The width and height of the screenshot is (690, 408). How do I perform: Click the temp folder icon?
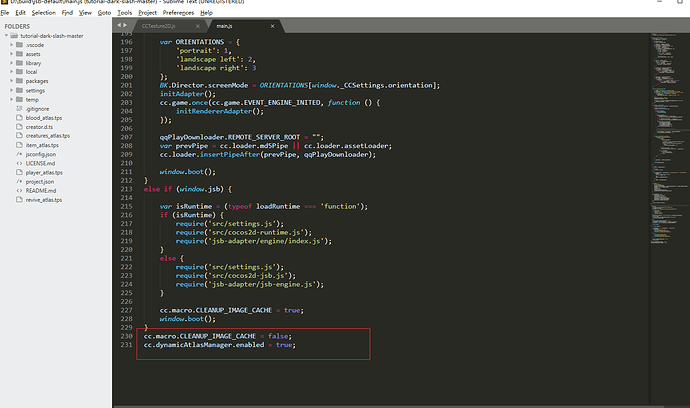tap(19, 99)
